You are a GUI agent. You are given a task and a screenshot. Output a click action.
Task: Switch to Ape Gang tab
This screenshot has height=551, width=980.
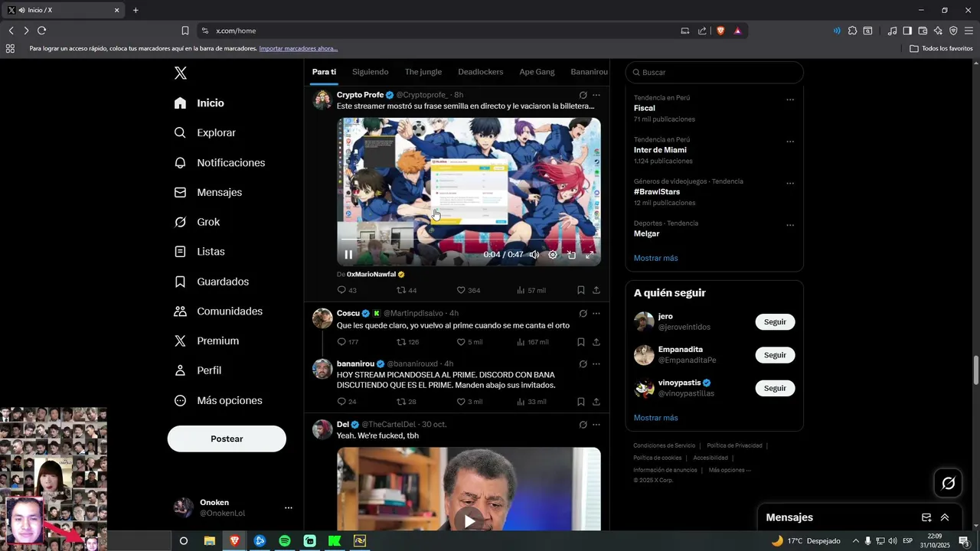coord(537,72)
